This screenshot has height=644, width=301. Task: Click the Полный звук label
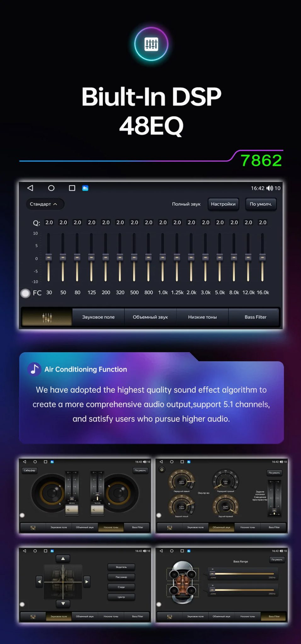tap(186, 204)
